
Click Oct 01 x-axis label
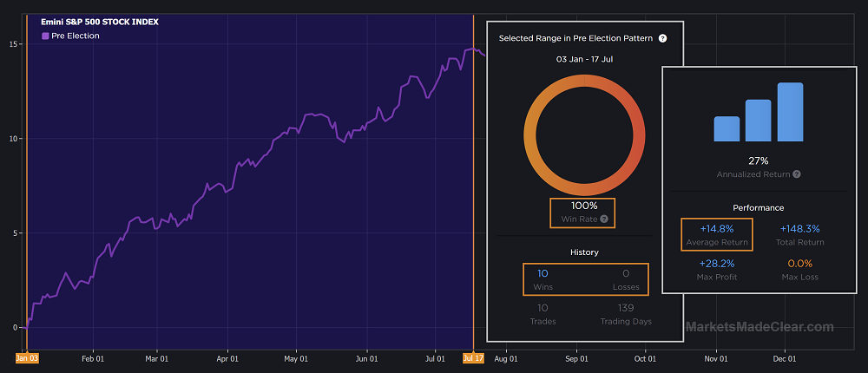point(645,358)
